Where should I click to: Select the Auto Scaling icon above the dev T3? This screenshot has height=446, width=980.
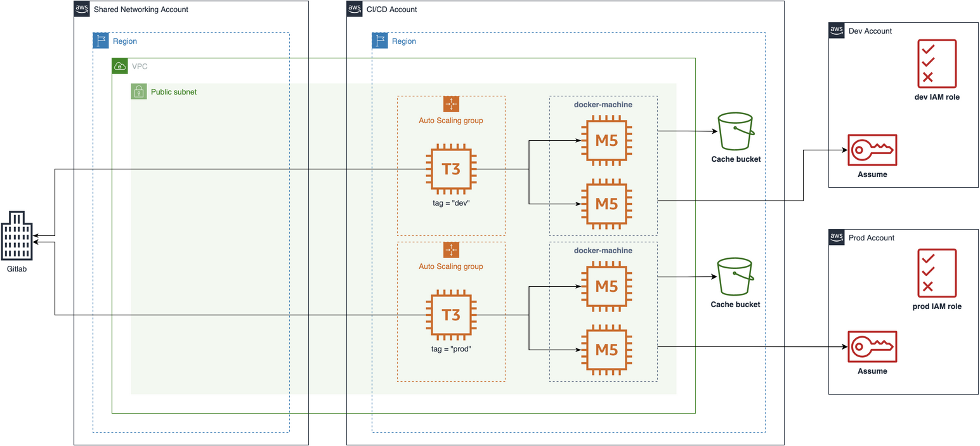click(451, 104)
